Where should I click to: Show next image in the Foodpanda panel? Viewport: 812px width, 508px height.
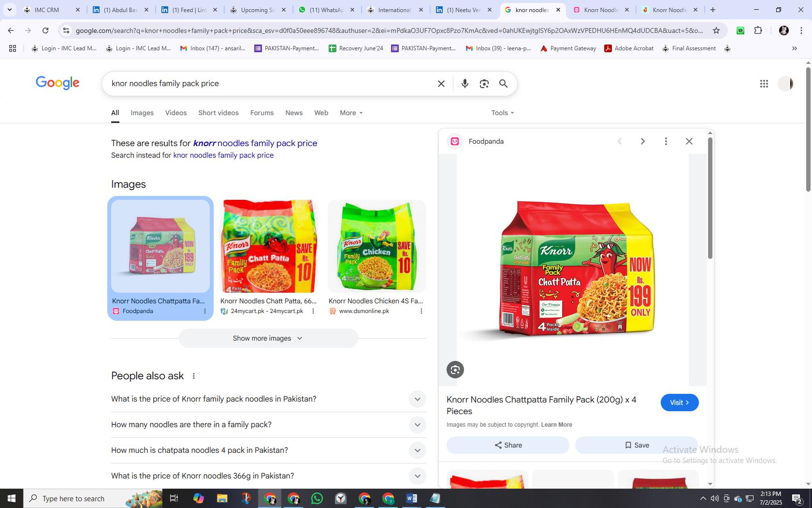coord(642,141)
